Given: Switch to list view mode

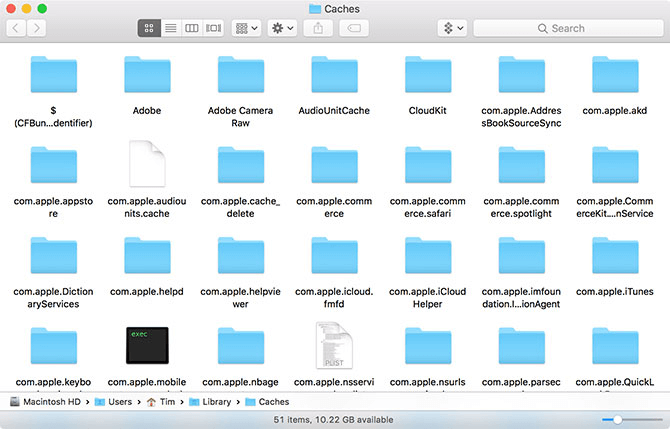Looking at the screenshot, I should coord(171,28).
